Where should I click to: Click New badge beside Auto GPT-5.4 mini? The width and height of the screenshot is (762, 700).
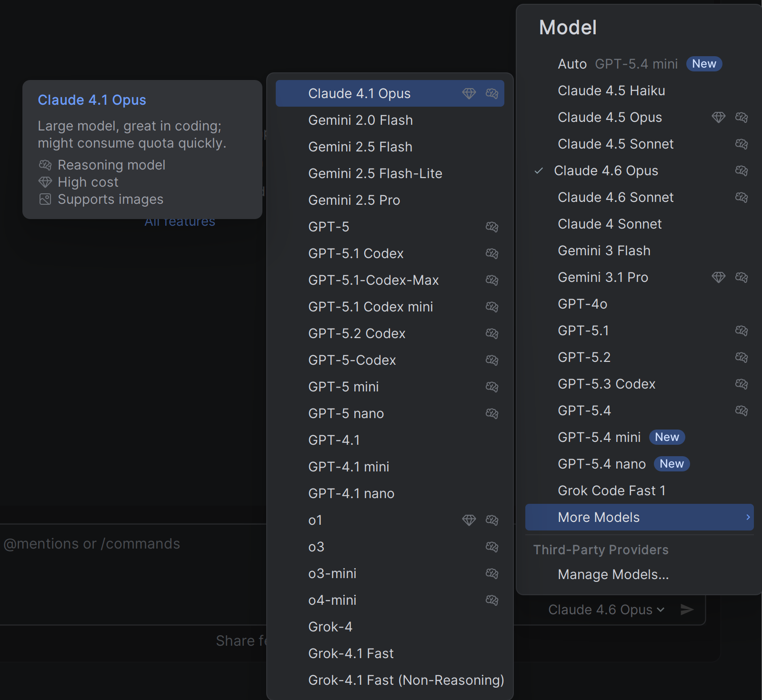tap(704, 64)
